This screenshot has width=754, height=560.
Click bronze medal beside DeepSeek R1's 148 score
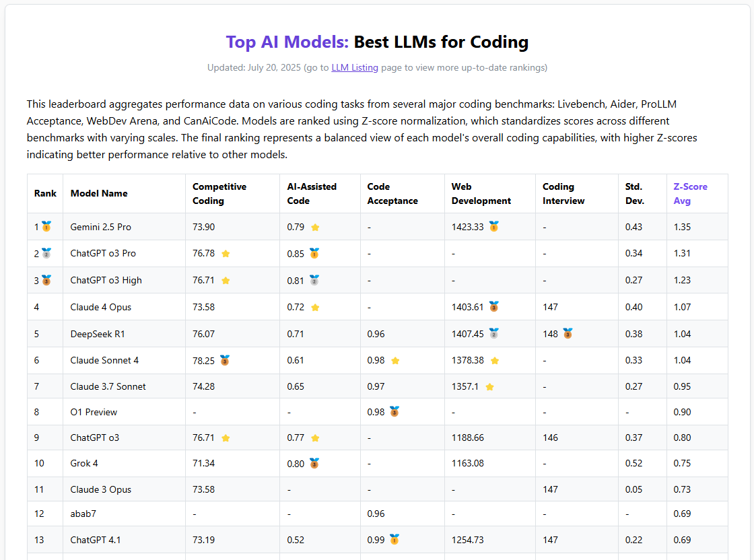568,334
